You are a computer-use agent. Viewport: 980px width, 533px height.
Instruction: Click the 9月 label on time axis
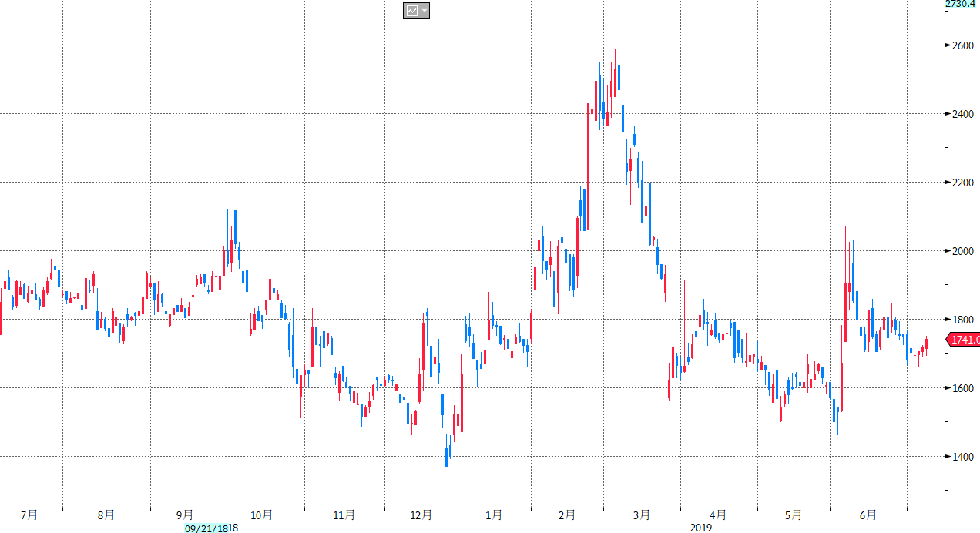185,515
